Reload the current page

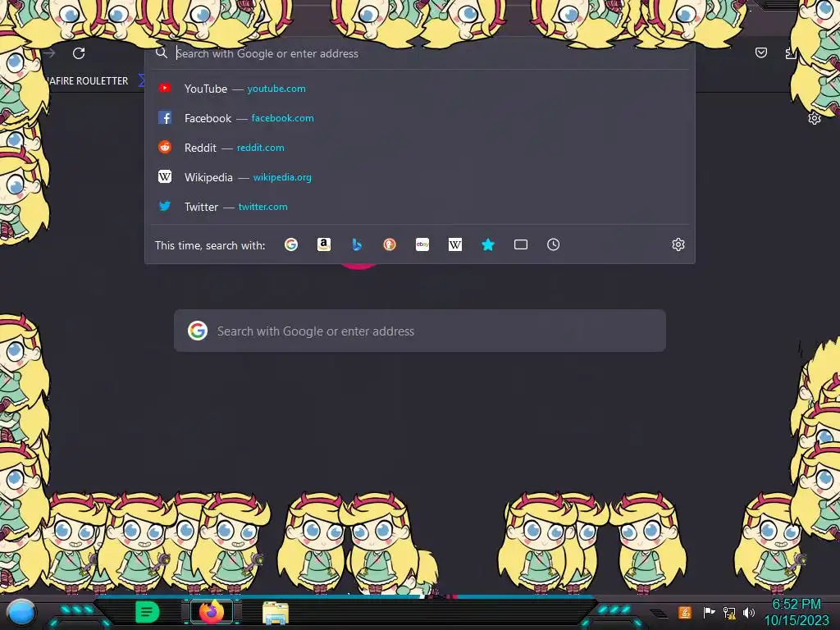79,53
